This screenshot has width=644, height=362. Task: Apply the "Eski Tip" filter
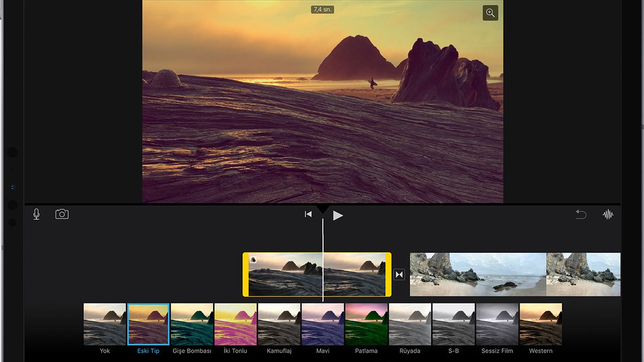tap(148, 324)
